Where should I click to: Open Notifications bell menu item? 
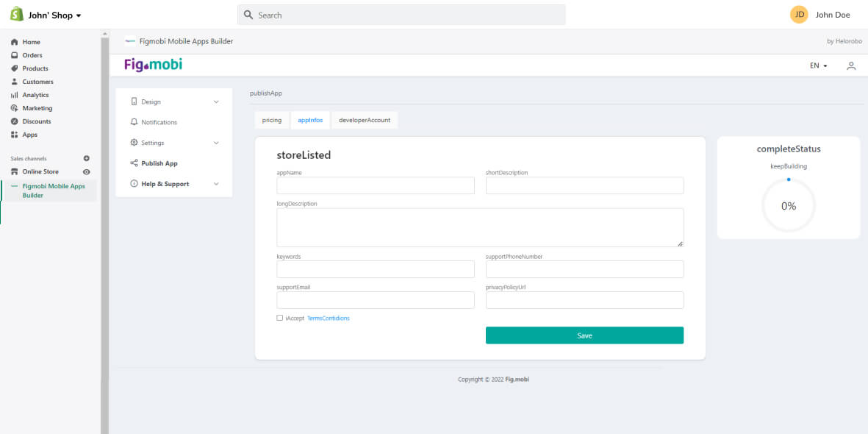coord(159,122)
